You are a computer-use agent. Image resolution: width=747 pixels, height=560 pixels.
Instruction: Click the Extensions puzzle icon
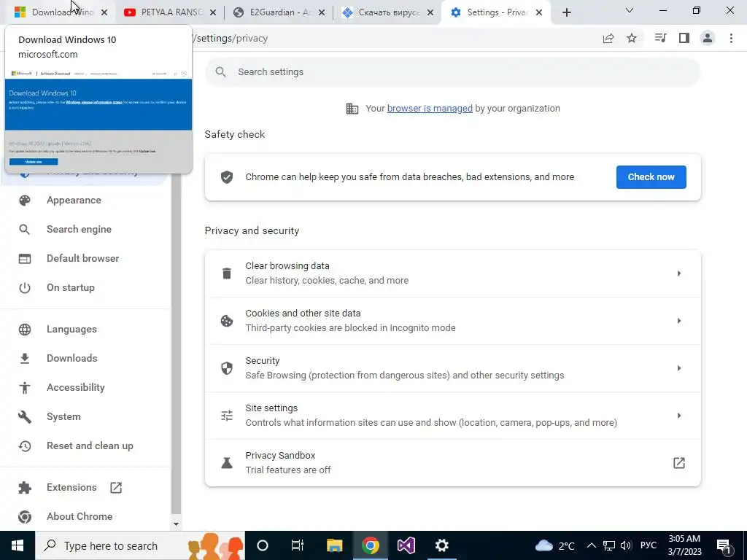coord(25,488)
